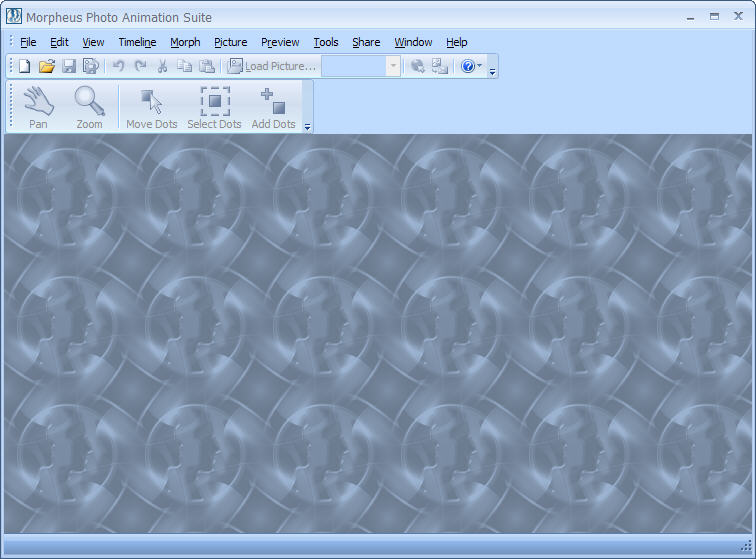Click the Undo arrow icon

[x=118, y=66]
